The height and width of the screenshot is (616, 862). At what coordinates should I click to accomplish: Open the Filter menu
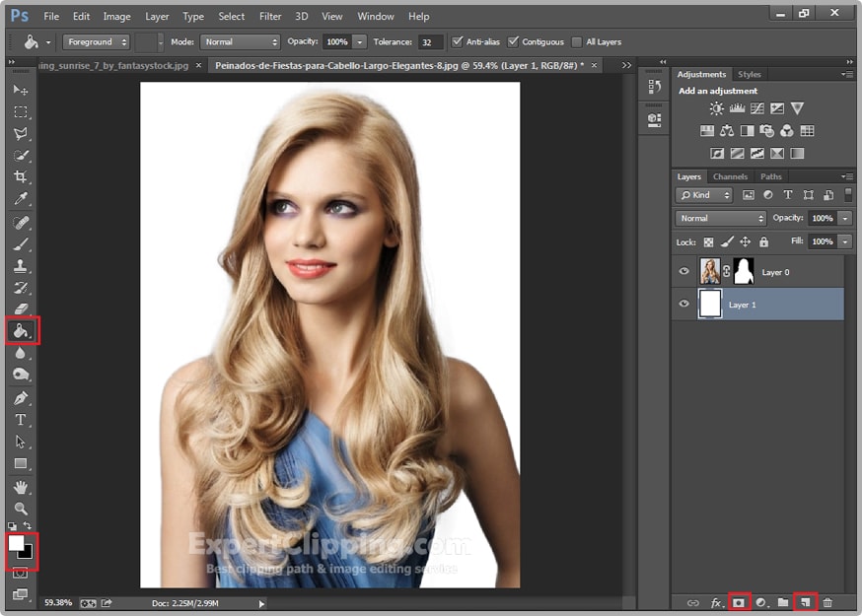(270, 17)
